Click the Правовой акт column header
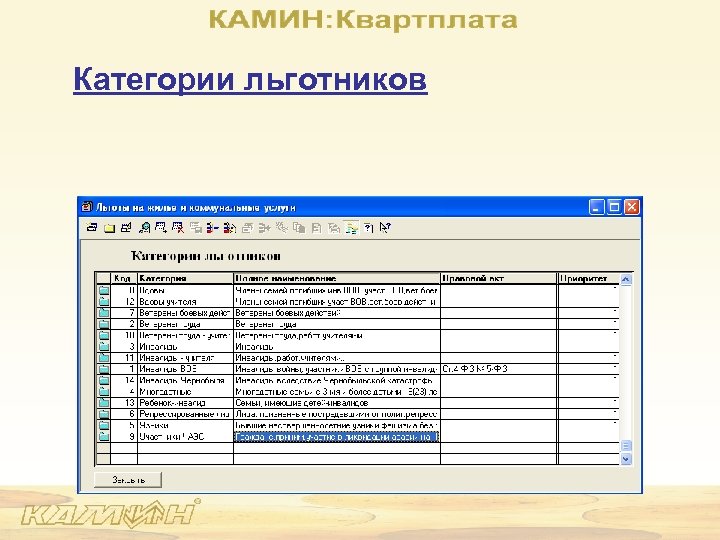This screenshot has width=720, height=540. [499, 278]
